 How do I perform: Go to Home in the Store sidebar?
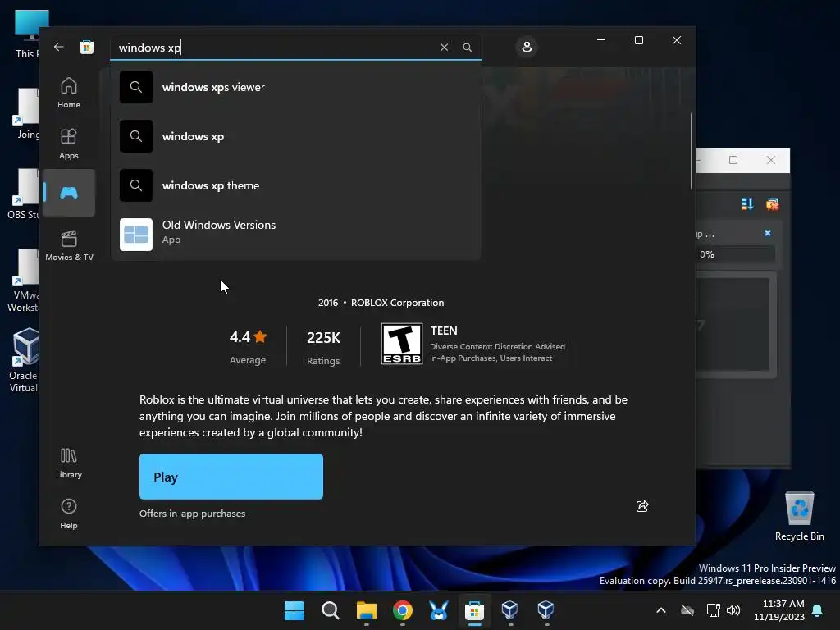click(69, 93)
